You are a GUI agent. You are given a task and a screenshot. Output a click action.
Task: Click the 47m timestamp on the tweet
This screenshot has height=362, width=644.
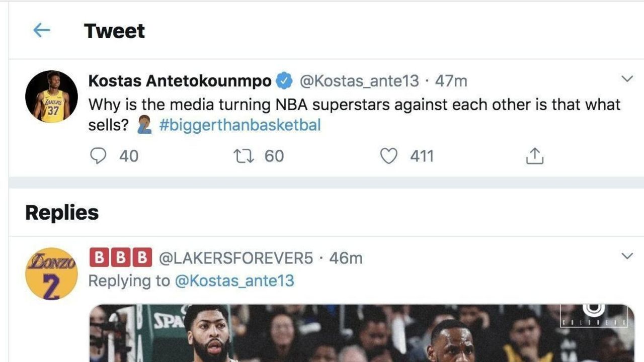click(451, 80)
